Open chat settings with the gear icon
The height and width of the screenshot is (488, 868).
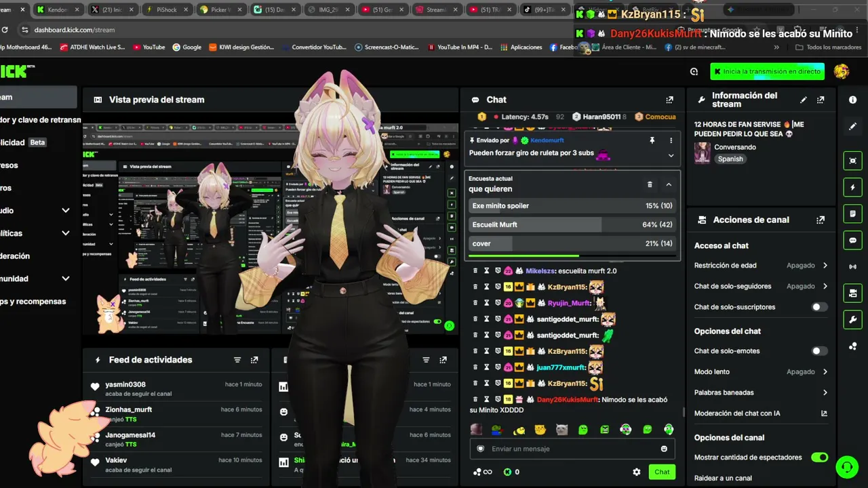click(636, 472)
